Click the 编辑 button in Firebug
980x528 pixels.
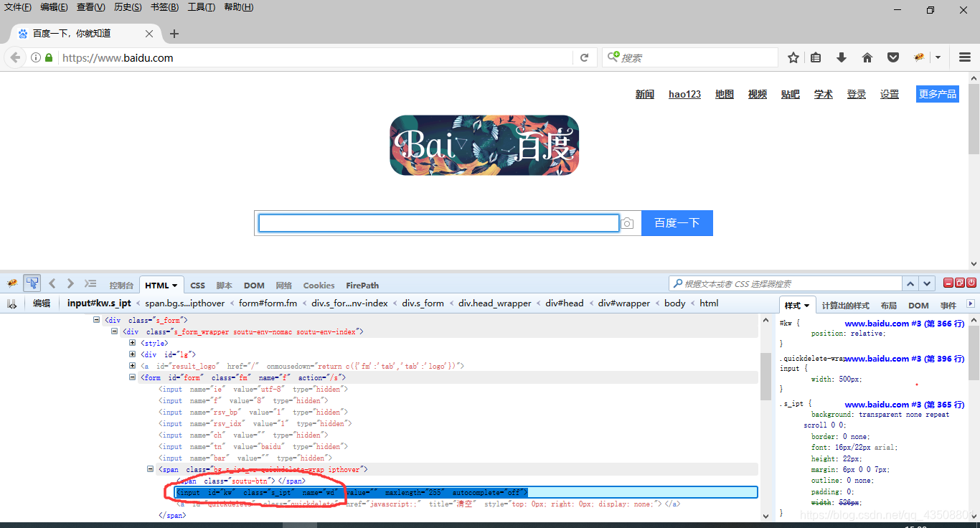click(x=42, y=303)
